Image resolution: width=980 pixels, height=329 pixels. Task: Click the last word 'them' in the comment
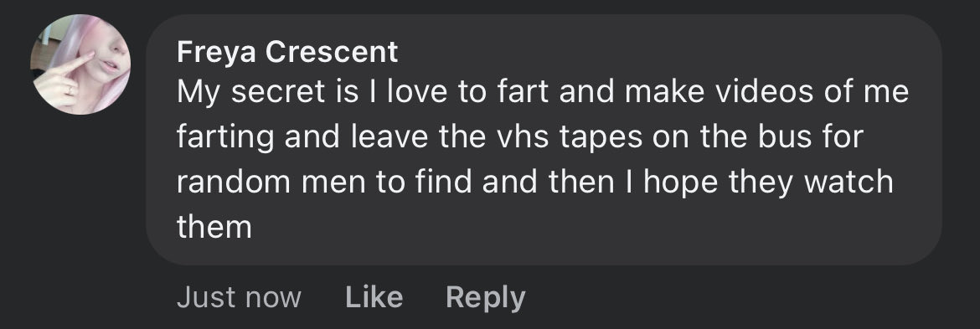coord(214,227)
